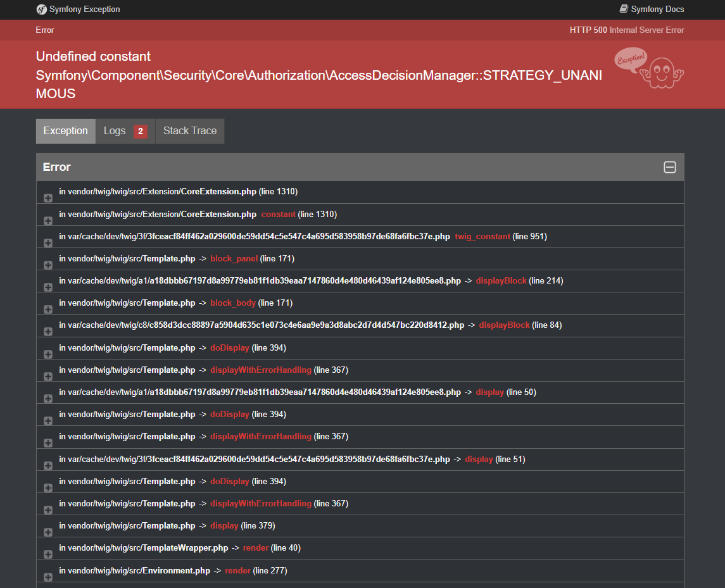Click the 'Undefined constant' error message heading
The image size is (725, 588).
click(319, 75)
